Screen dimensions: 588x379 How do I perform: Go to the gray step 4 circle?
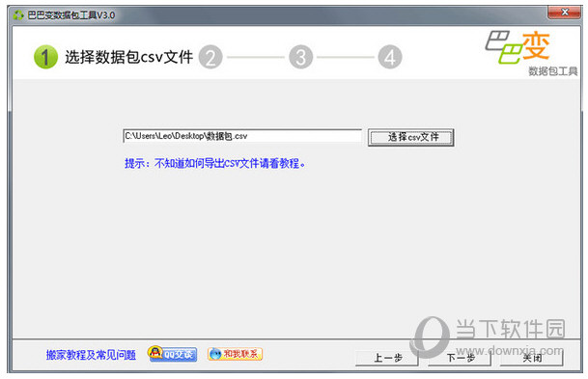390,57
